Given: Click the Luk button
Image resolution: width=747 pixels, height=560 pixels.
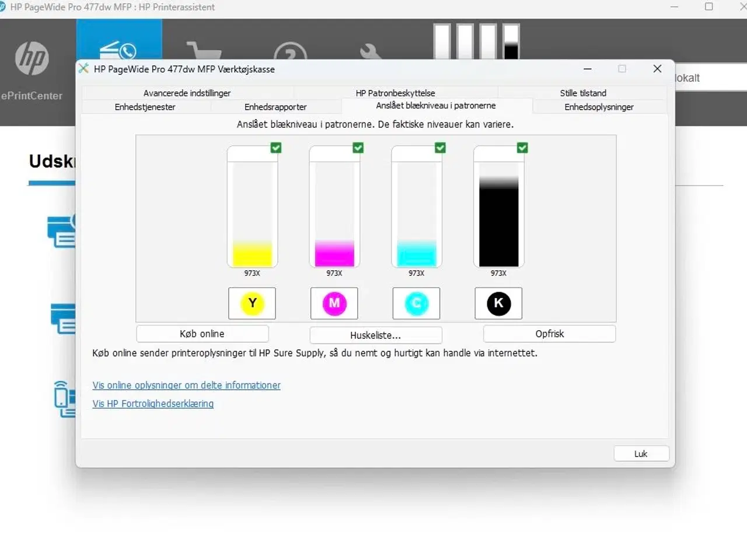Looking at the screenshot, I should click(641, 454).
